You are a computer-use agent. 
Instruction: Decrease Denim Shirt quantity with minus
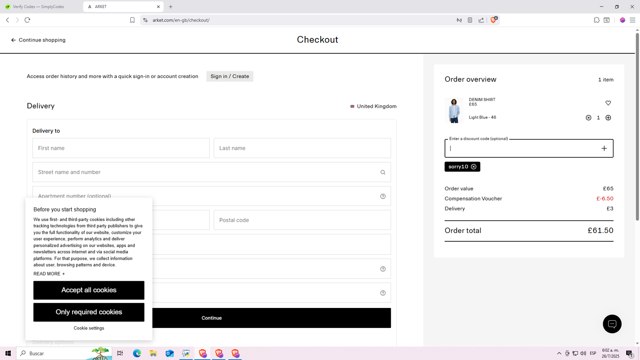pos(588,118)
